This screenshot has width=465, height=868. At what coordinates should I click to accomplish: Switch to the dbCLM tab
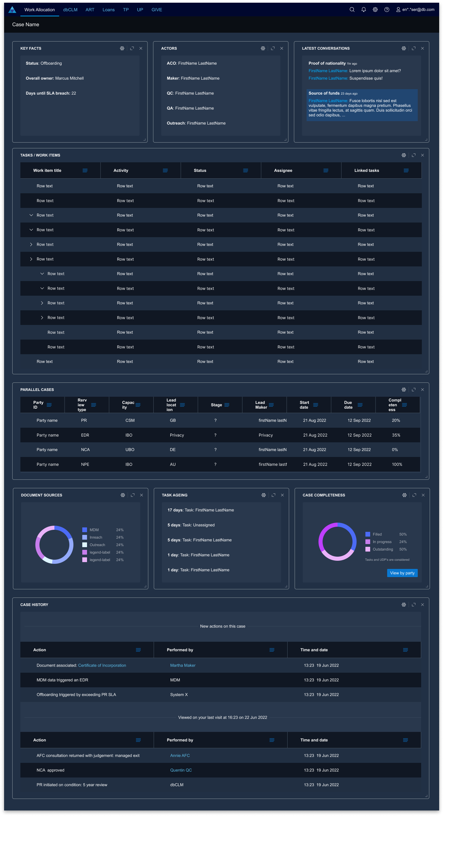tap(70, 10)
